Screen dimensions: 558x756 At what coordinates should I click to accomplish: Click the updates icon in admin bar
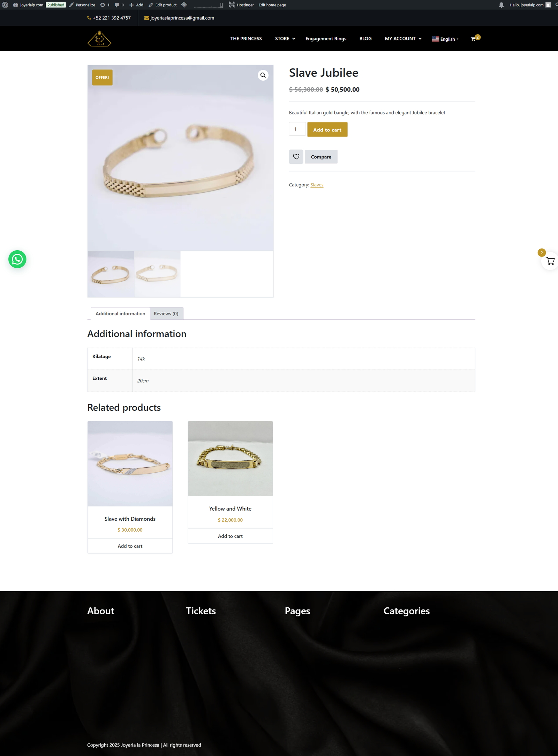(105, 5)
